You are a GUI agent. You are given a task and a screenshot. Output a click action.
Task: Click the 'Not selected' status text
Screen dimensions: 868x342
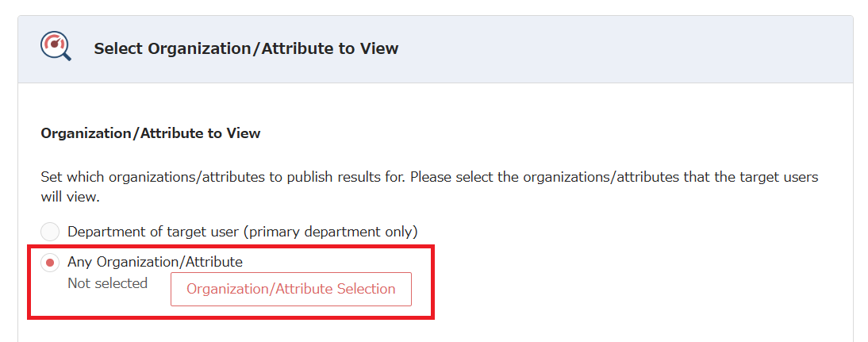point(107,283)
